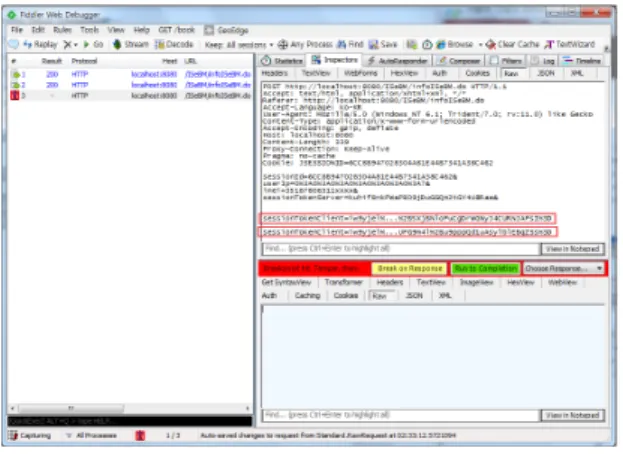Screen dimensions: 623x454
Task: Open the Browse dropdown arrow
Action: [480, 45]
